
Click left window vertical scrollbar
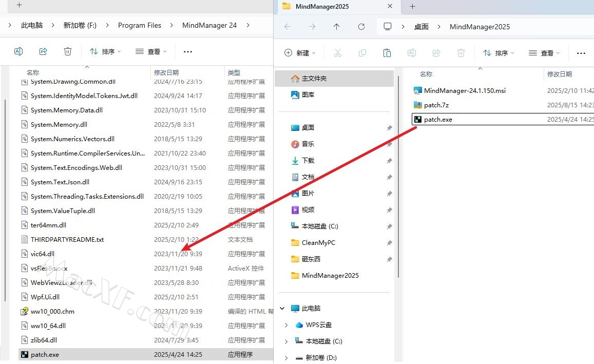click(x=5, y=201)
